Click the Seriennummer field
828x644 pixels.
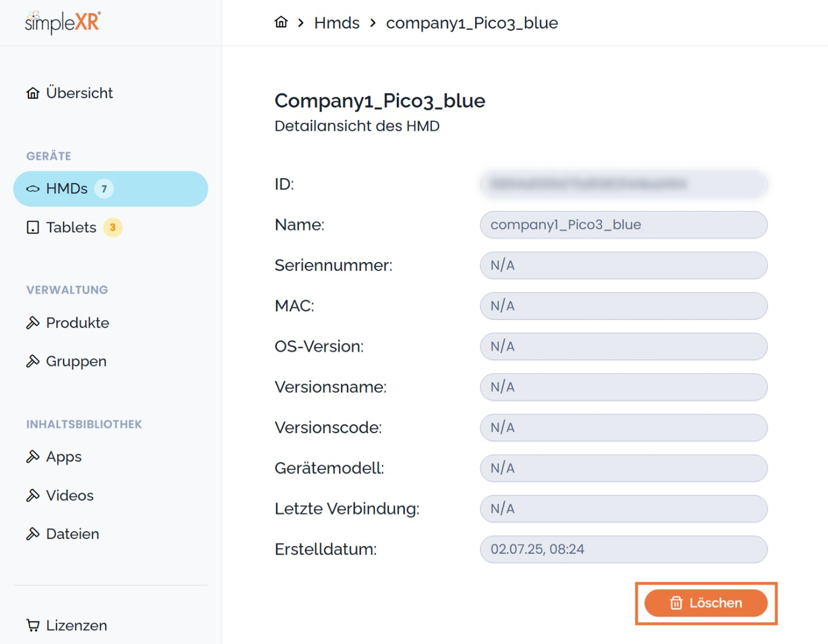pos(623,266)
